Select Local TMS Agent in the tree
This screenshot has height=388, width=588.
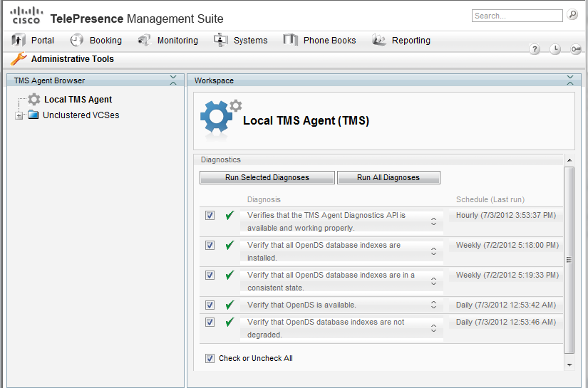(x=78, y=99)
